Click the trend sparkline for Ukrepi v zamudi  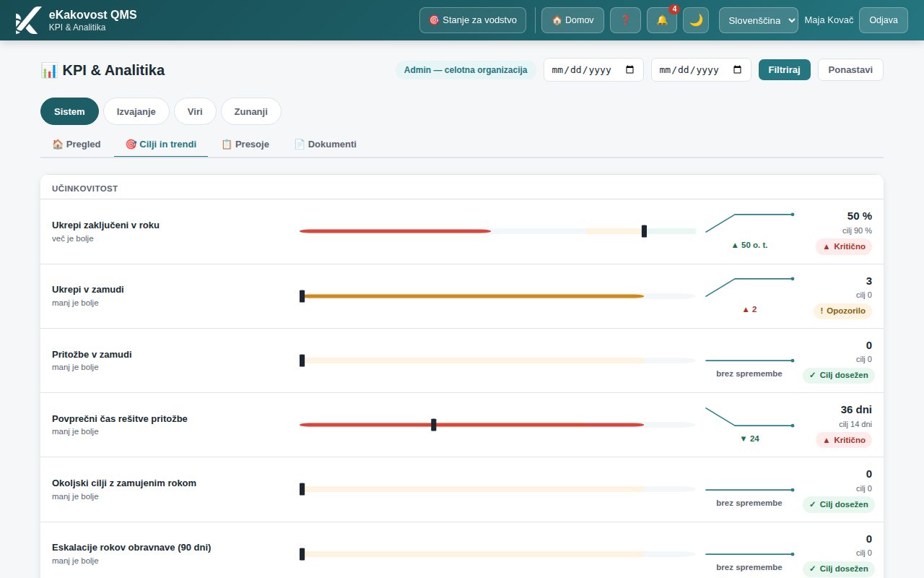pyautogui.click(x=749, y=288)
